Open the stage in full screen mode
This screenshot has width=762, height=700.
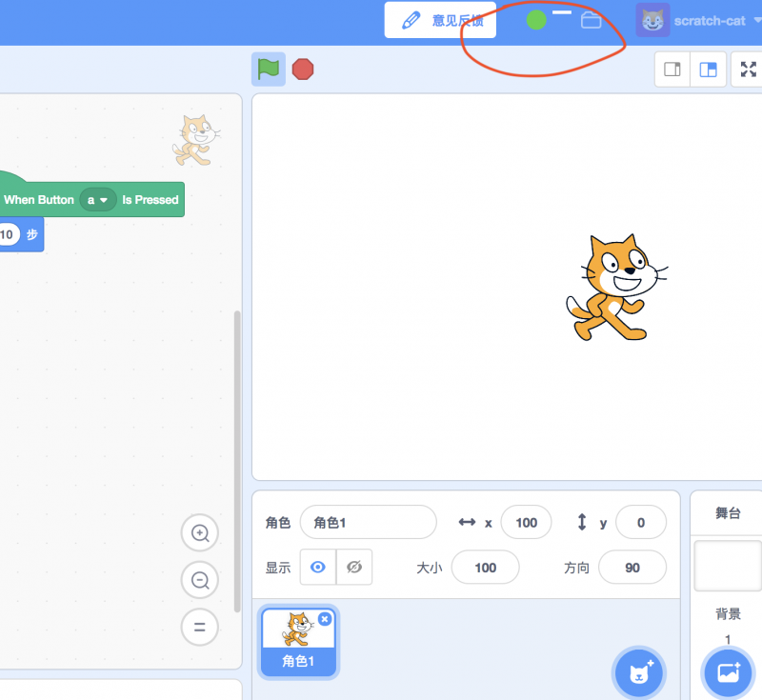(x=748, y=70)
